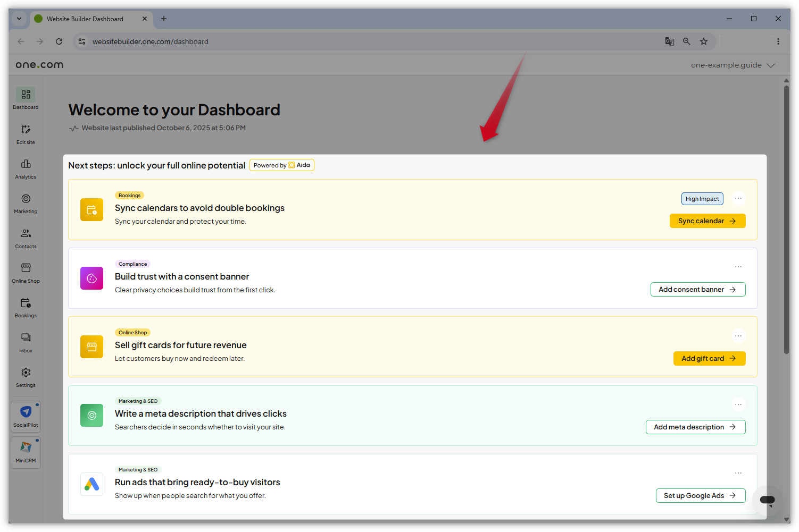Click the Google Ads logo icon
Screen dimensions: 799x532
coord(91,484)
